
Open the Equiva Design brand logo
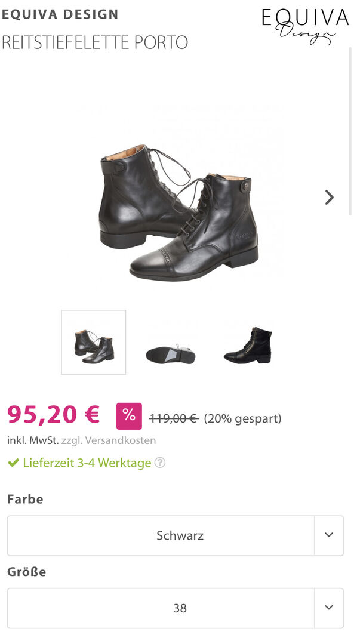pos(305,26)
